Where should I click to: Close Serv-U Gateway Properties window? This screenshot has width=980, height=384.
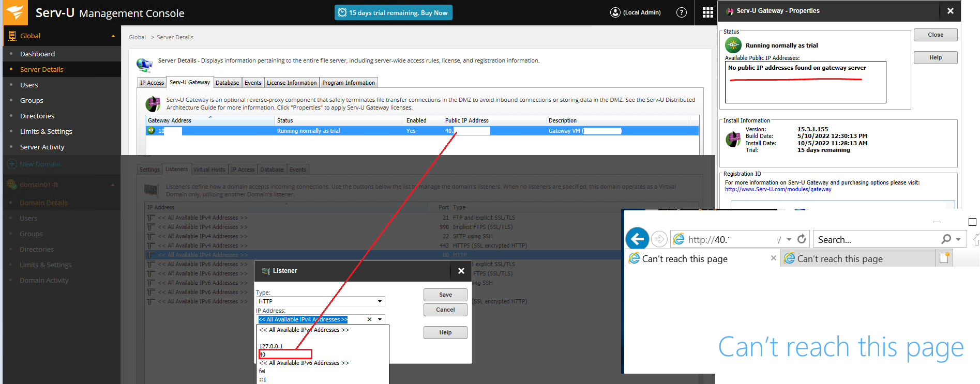(950, 11)
